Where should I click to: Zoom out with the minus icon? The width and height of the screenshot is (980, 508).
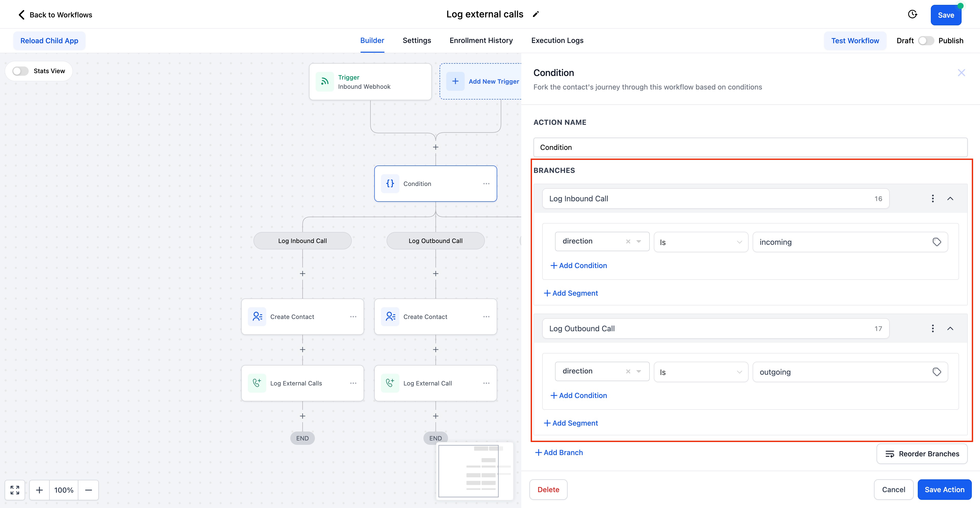[x=88, y=490]
